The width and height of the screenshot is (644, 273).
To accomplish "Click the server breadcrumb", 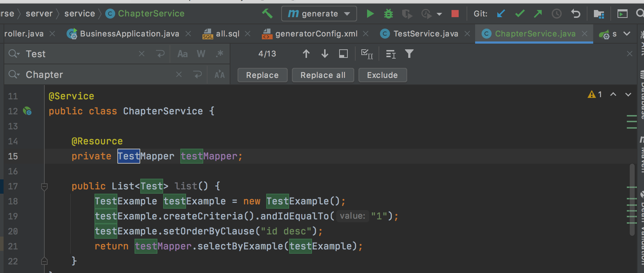I will 39,14.
